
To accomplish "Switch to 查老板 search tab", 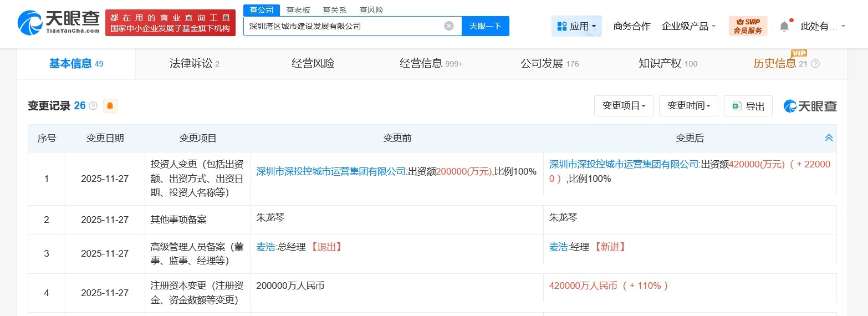I will 298,10.
